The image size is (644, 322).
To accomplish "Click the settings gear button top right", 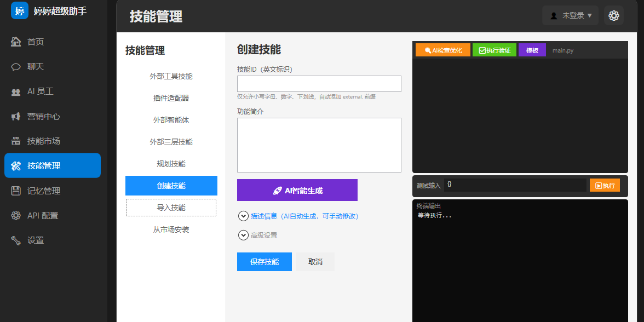I will 613,15.
